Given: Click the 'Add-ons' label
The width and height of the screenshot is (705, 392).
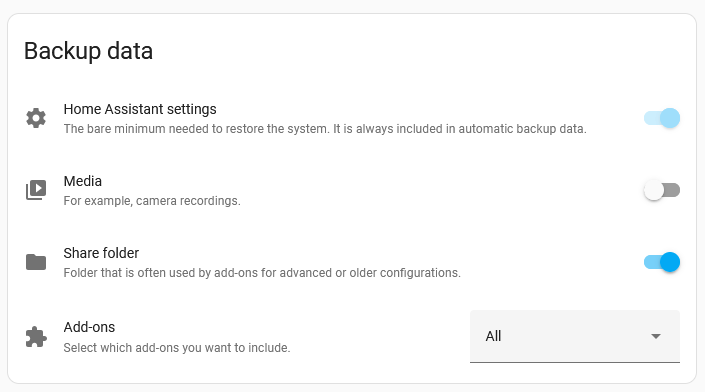Looking at the screenshot, I should (x=89, y=327).
